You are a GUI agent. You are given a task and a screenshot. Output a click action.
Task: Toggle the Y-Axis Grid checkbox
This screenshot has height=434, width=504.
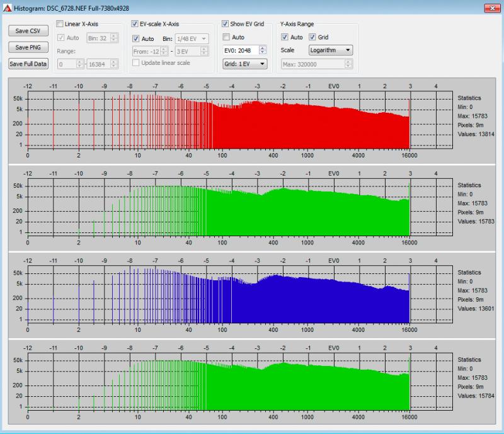click(312, 37)
